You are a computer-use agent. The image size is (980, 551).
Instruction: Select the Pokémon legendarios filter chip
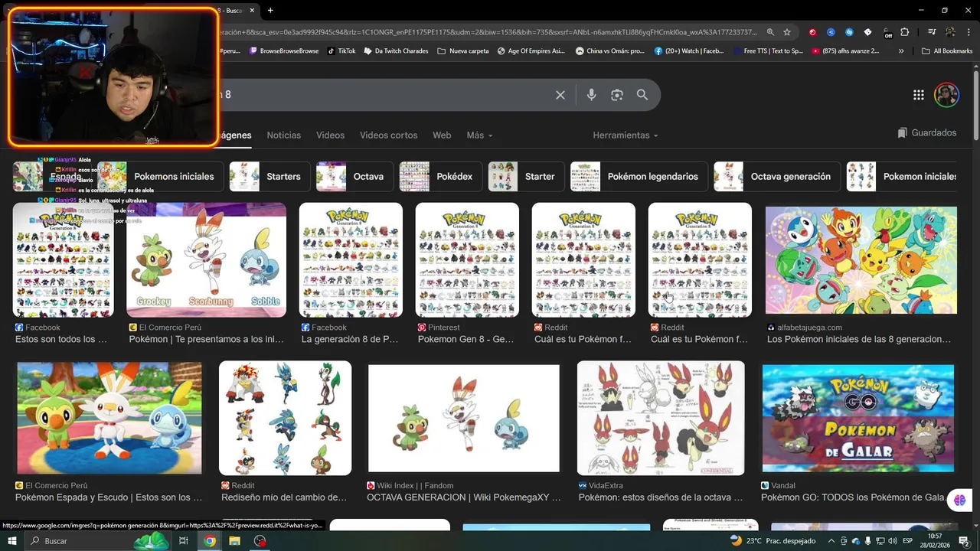click(x=639, y=177)
